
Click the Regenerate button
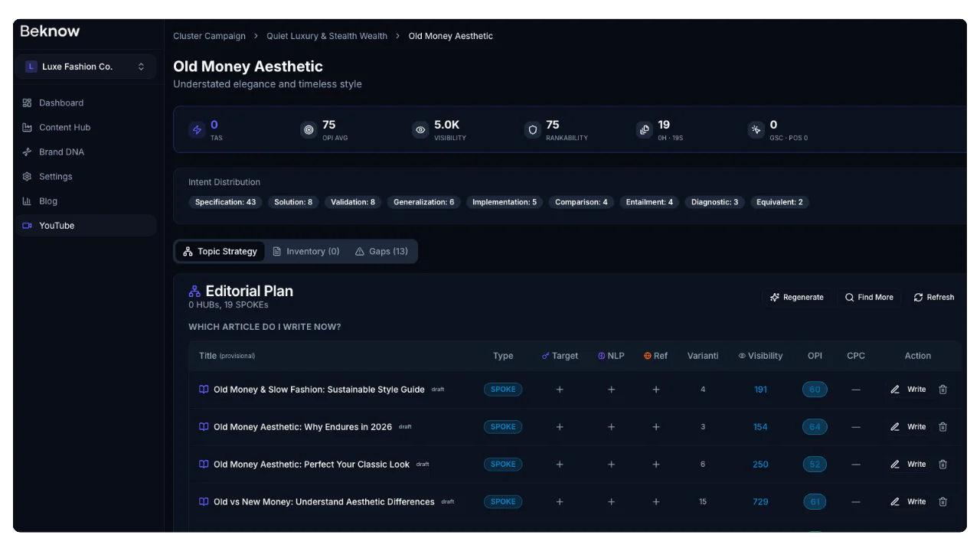pyautogui.click(x=796, y=297)
